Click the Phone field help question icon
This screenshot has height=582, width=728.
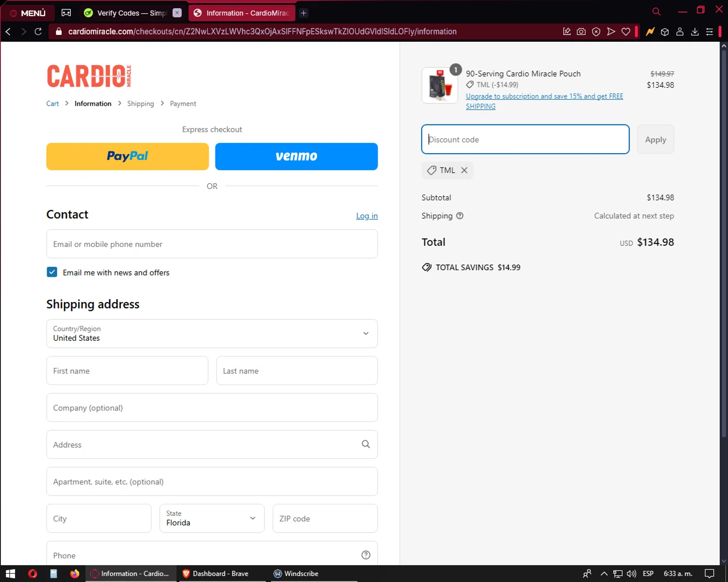tap(366, 555)
